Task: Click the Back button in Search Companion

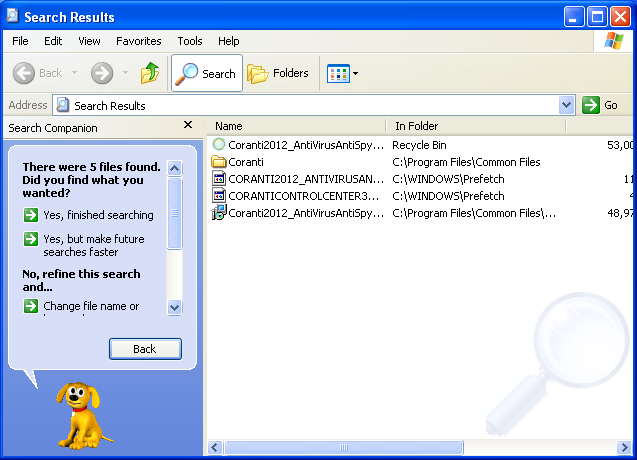Action: point(145,349)
